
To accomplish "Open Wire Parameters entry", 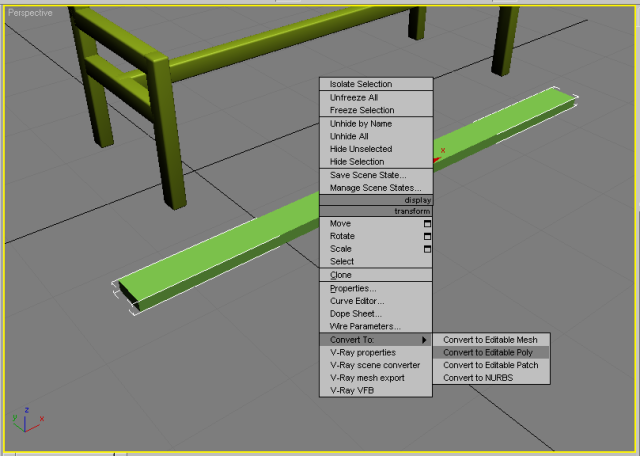I will click(x=376, y=327).
